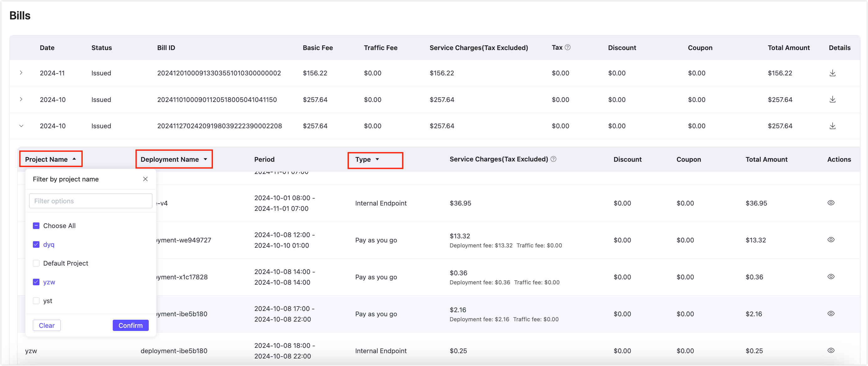Viewport: 868px width, 366px height.
Task: Download bill ending in 041150
Action: click(x=832, y=99)
